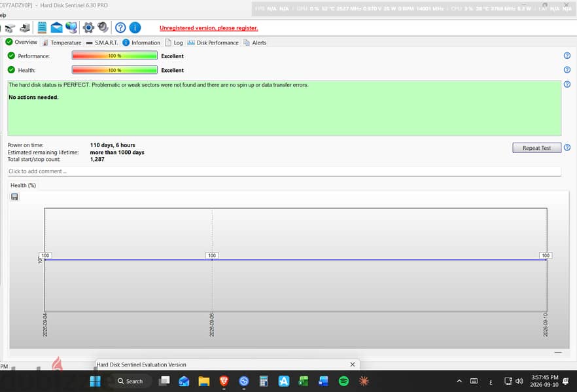This screenshot has height=392, width=577.
Task: Open Calculator from the taskbar
Action: click(264, 382)
